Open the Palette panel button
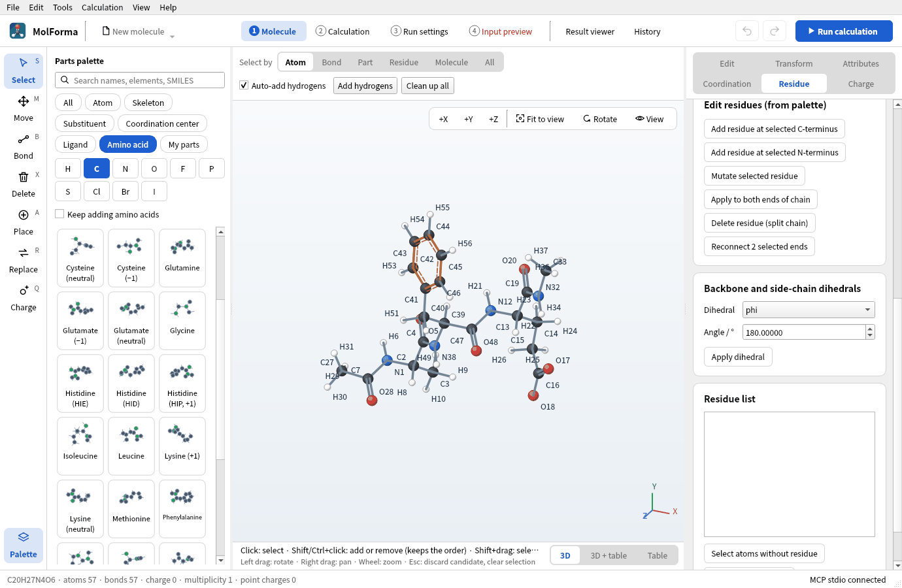Screen dimensions: 902x588 point(24,545)
